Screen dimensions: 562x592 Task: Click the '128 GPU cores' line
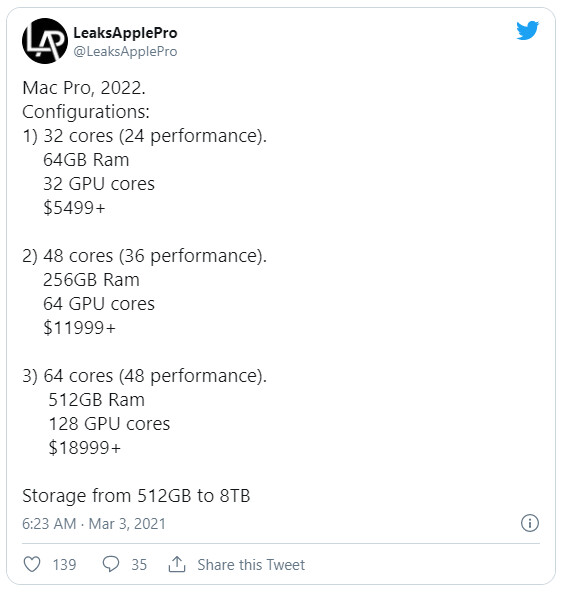coord(109,424)
